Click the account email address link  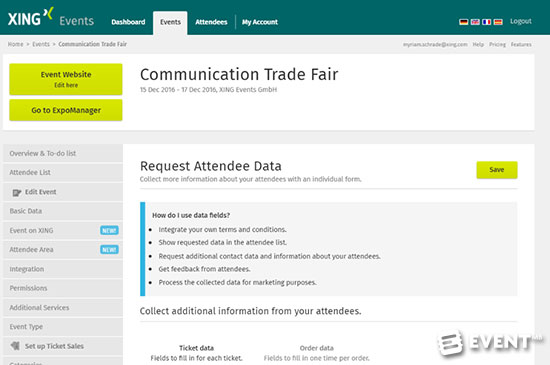(x=435, y=45)
